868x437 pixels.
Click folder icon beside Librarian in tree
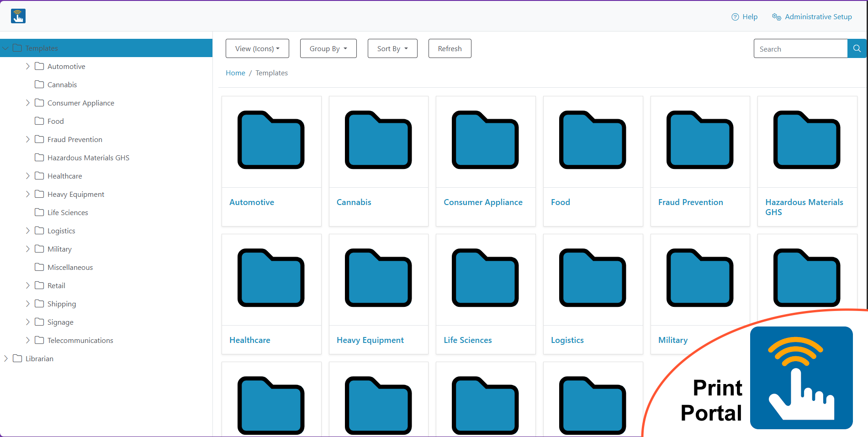point(18,358)
